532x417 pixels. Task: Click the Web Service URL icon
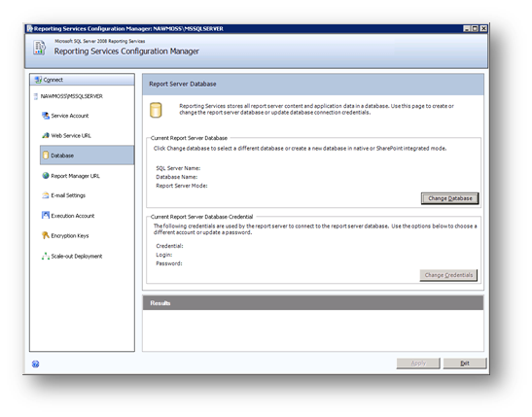[x=46, y=135]
